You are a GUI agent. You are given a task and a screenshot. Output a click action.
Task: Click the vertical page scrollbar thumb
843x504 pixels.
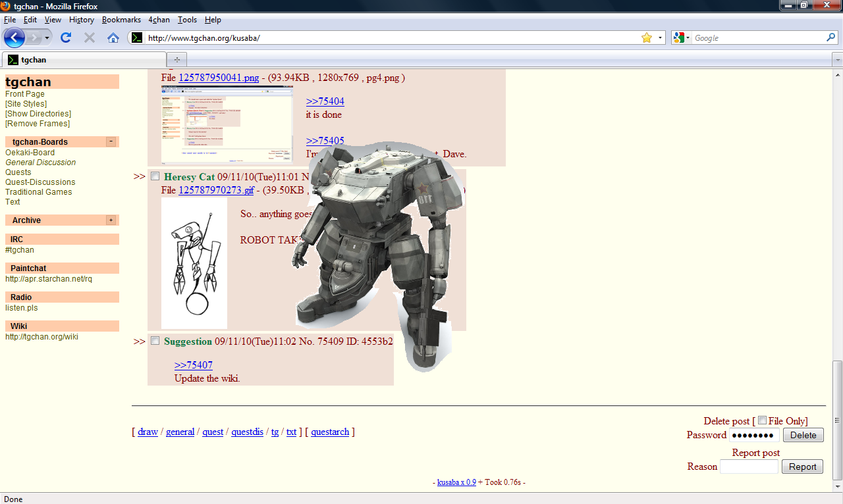(837, 420)
